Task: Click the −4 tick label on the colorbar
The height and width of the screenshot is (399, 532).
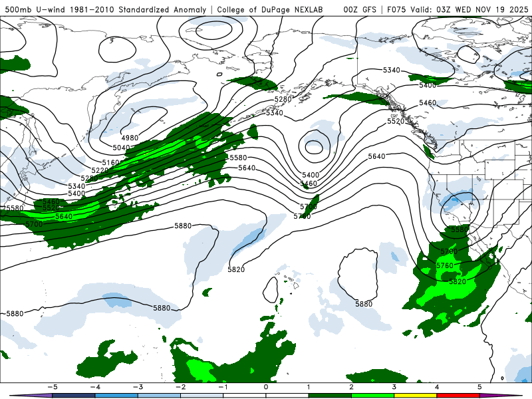Action: (x=95, y=387)
